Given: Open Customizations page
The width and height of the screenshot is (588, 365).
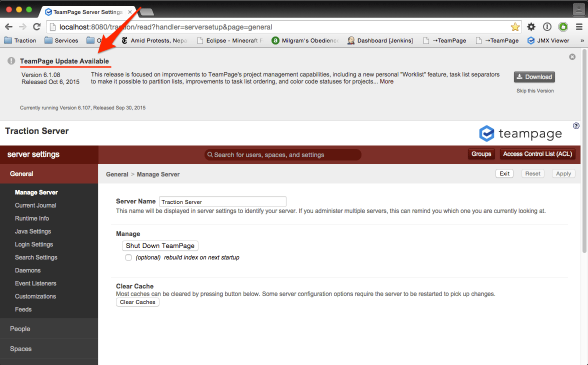Looking at the screenshot, I should click(35, 296).
